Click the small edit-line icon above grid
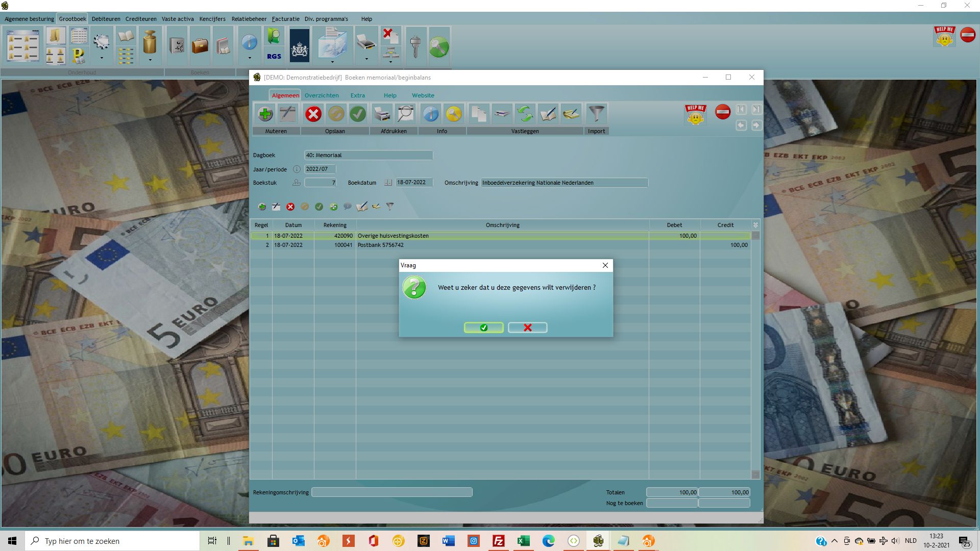The width and height of the screenshot is (980, 551). (276, 207)
